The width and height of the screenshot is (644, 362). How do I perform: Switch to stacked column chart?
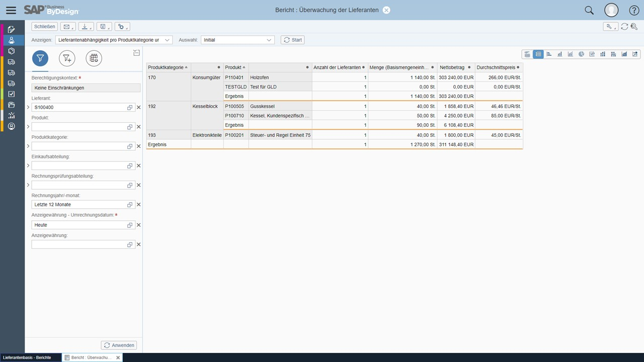(x=603, y=54)
